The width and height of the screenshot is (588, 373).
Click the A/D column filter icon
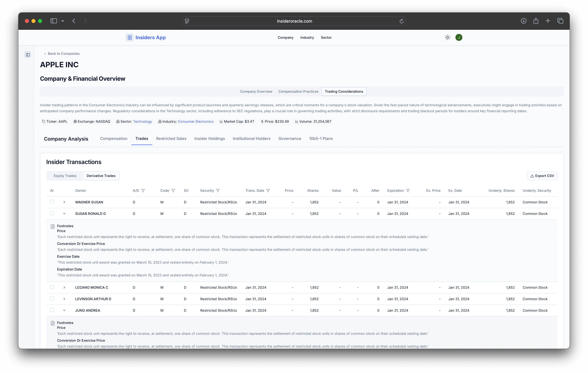pyautogui.click(x=143, y=190)
